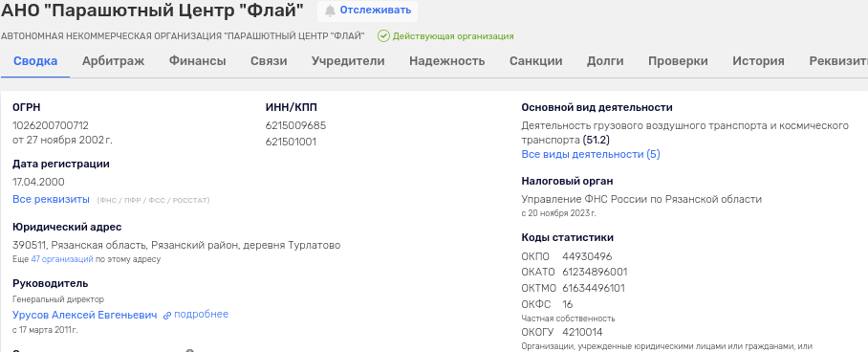Viewport: 868px width, 352px height.
Task: Open Все виды деятельности (5) link
Action: point(591,154)
